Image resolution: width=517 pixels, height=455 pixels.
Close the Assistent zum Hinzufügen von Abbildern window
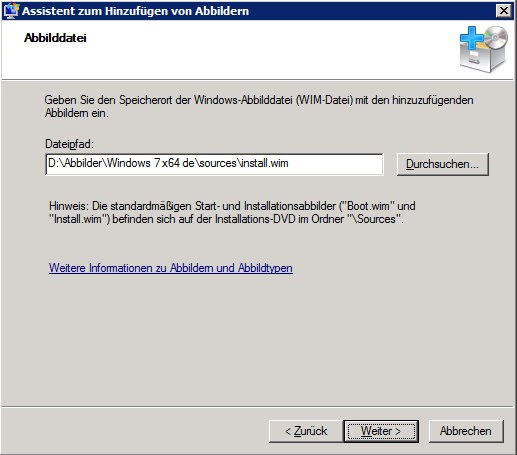504,11
